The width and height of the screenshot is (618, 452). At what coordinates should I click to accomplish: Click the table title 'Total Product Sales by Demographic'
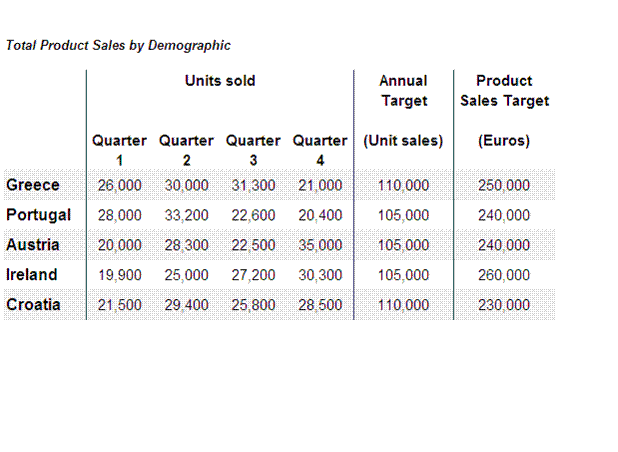(x=118, y=45)
